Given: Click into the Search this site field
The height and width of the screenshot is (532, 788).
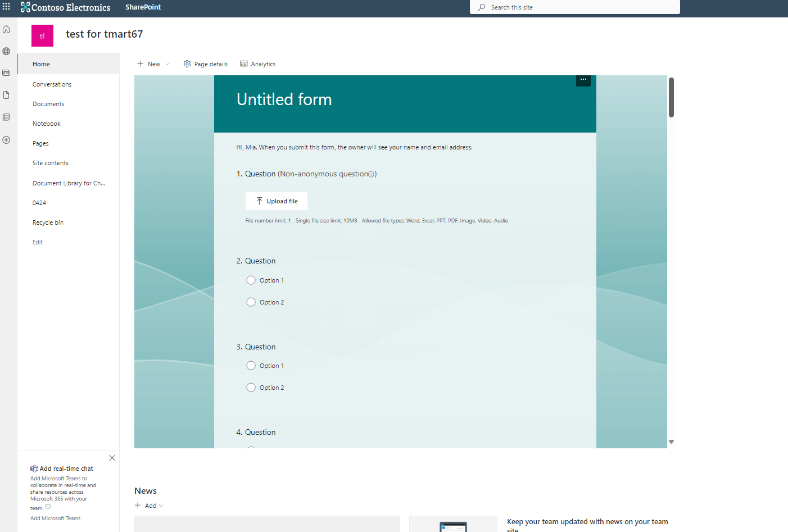Looking at the screenshot, I should (575, 7).
